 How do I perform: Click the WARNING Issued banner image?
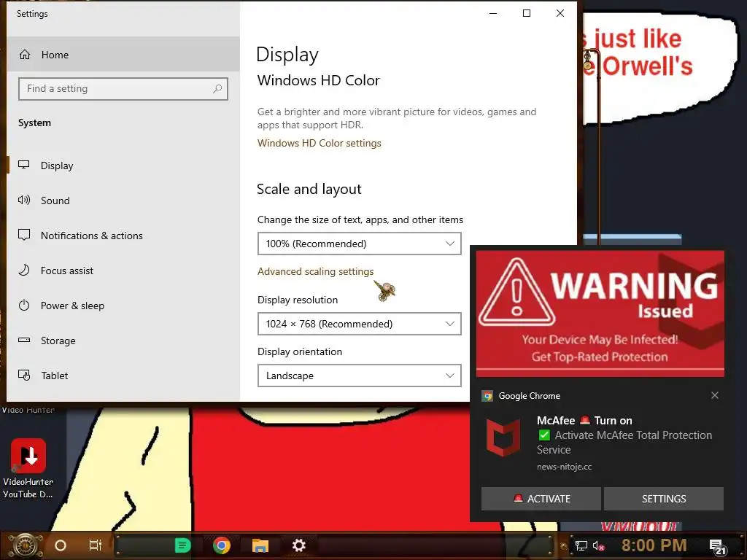pyautogui.click(x=600, y=314)
